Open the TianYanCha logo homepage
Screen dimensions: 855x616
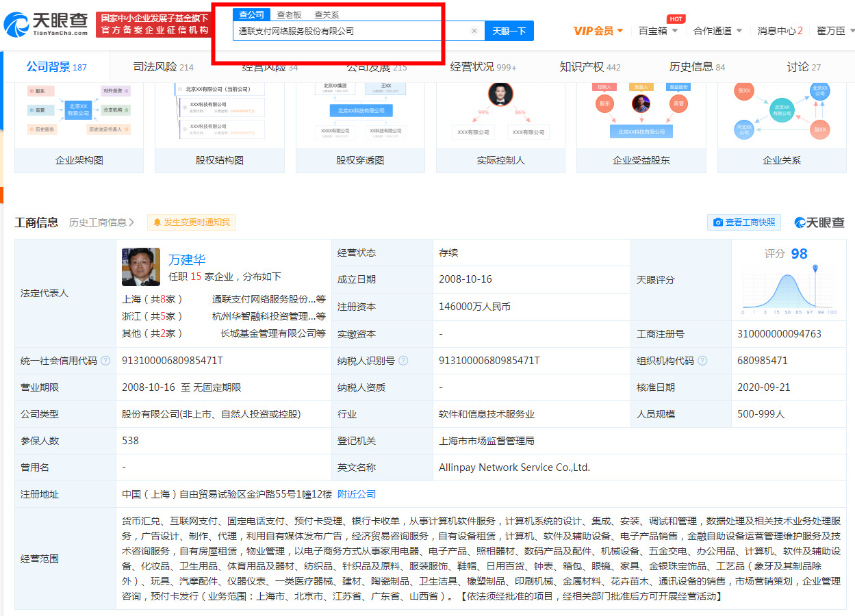[45, 25]
